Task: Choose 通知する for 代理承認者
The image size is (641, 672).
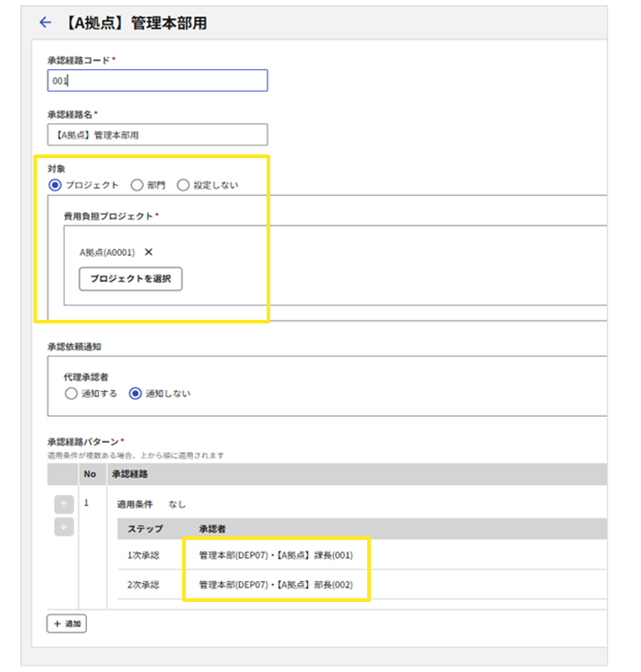Action: (71, 393)
